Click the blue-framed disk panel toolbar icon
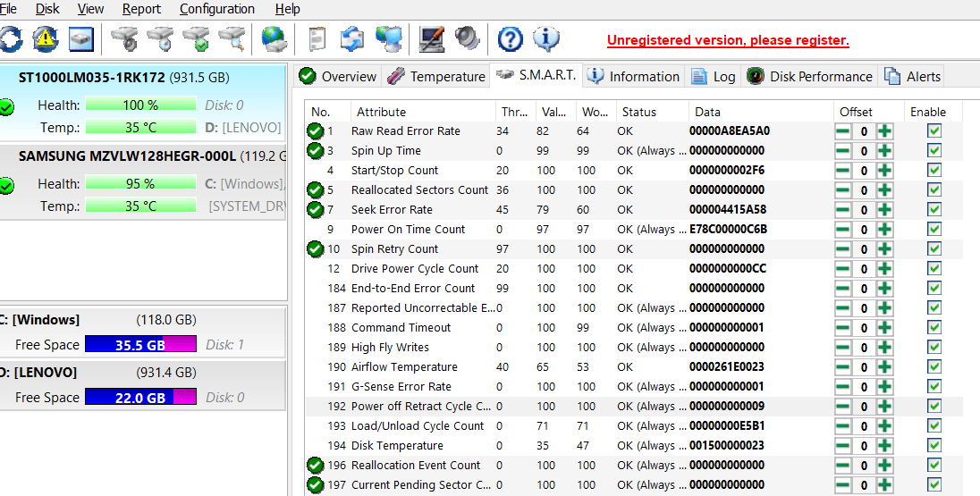This screenshot has height=496, width=980. click(x=81, y=39)
